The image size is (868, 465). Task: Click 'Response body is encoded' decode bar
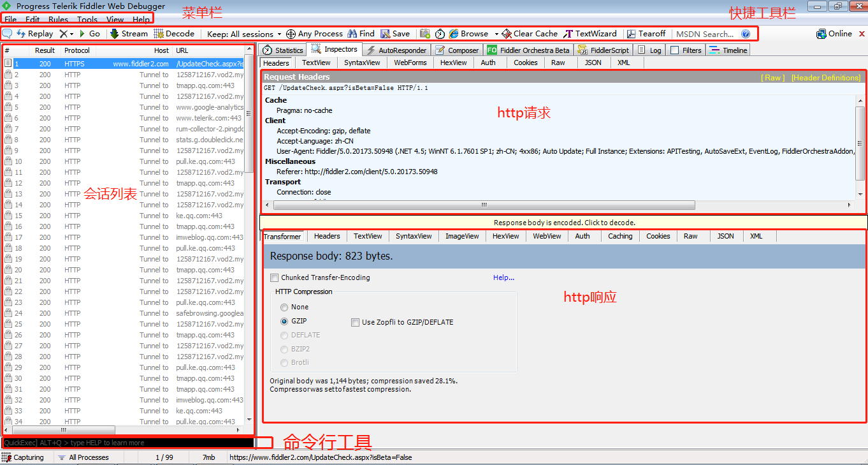click(564, 223)
